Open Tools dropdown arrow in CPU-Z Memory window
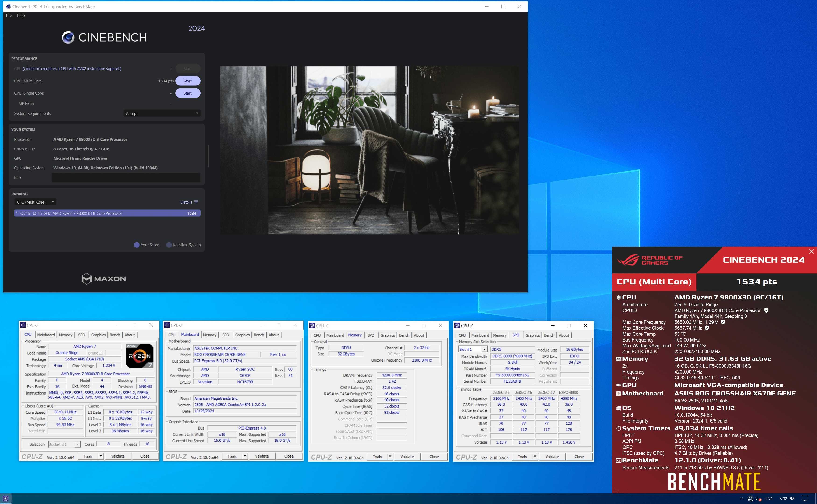Screen dimensions: 817x504 (x=390, y=457)
